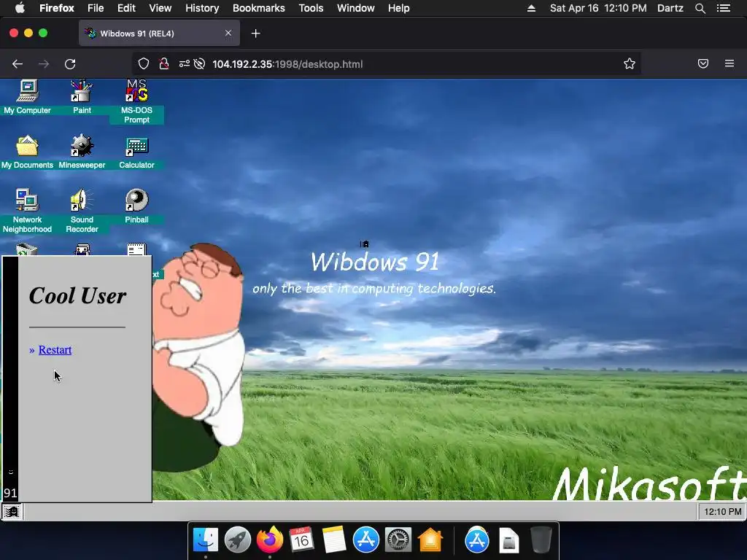The image size is (747, 560).
Task: Open the Edit menu
Action: pos(126,8)
